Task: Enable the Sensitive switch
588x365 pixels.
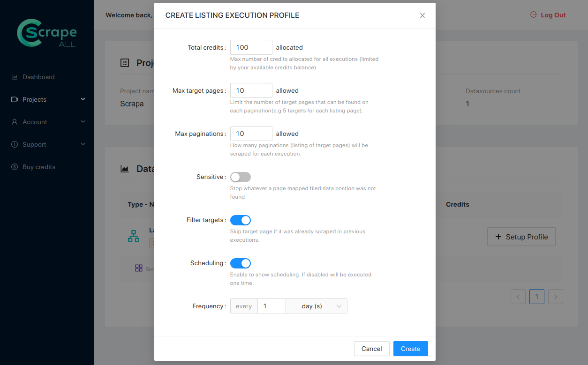Action: click(241, 177)
